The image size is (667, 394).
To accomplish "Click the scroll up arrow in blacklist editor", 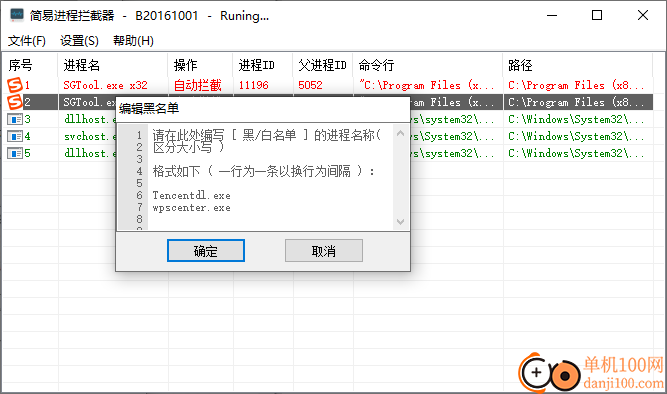I will coord(400,133).
